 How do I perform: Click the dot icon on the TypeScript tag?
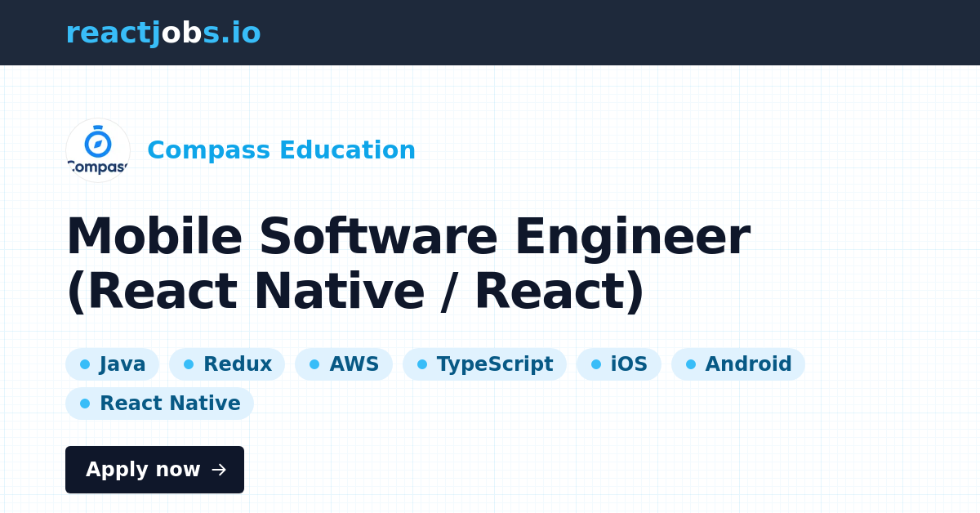[x=421, y=364]
